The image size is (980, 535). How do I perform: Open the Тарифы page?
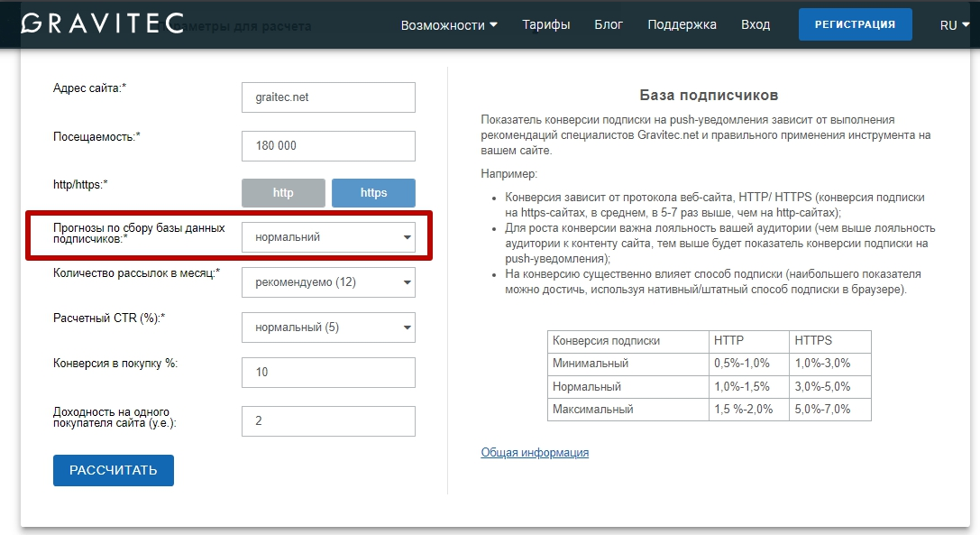coord(546,24)
